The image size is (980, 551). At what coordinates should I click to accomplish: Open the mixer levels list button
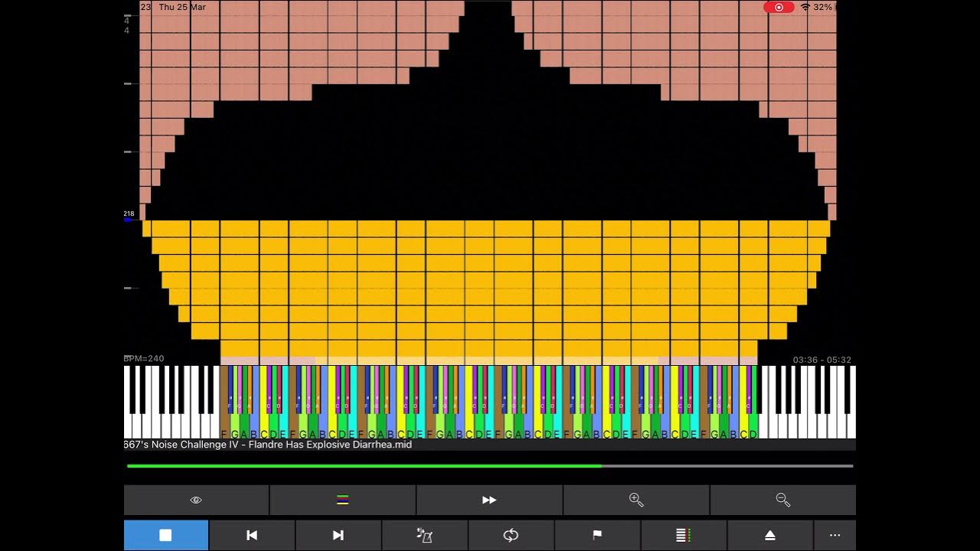click(x=684, y=535)
